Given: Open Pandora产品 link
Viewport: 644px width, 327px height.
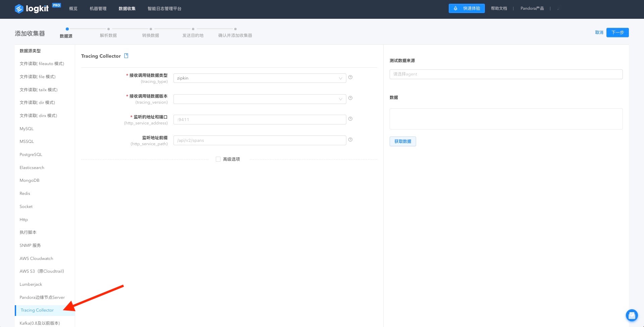Looking at the screenshot, I should [532, 8].
